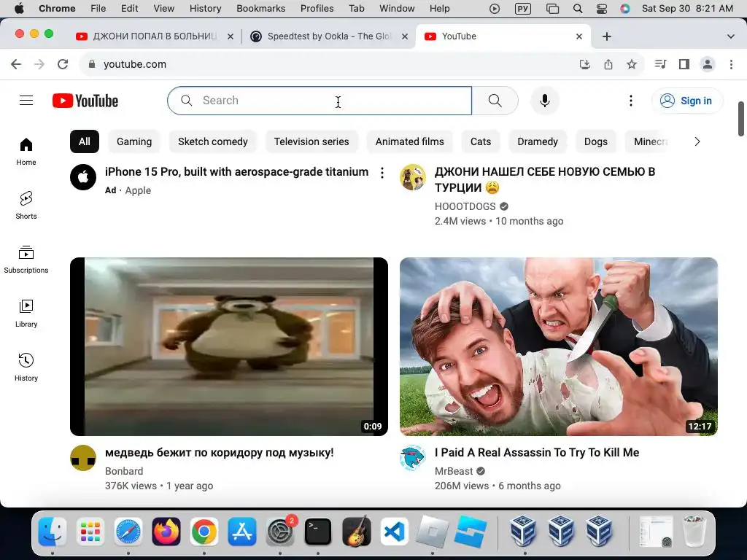Screen dimensions: 747x560
Task: Open the Bookmarks menu
Action: pos(260,9)
